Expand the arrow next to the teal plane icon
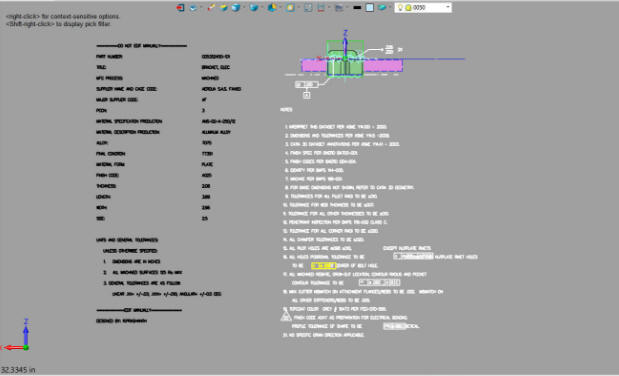 390,7
